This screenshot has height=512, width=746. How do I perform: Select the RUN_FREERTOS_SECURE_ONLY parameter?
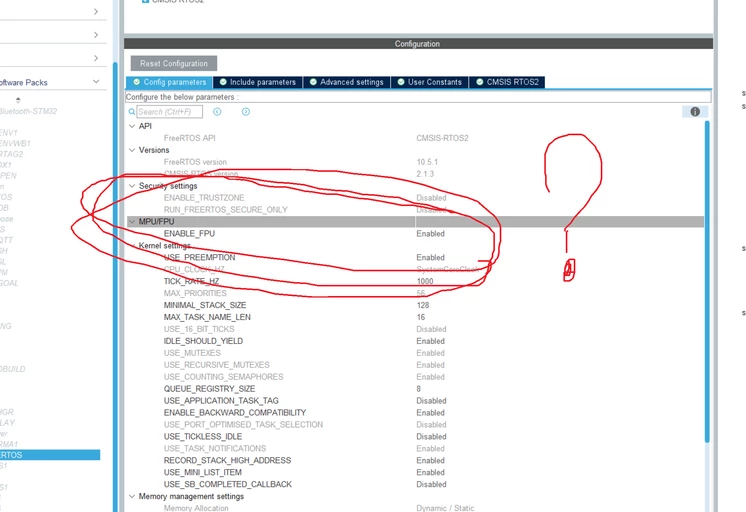point(226,209)
